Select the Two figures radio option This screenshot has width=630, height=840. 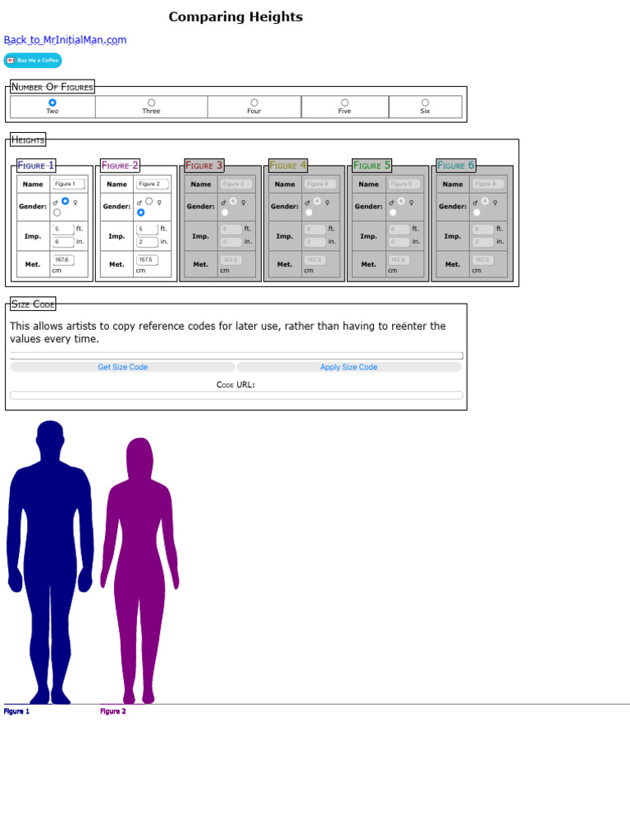52,103
